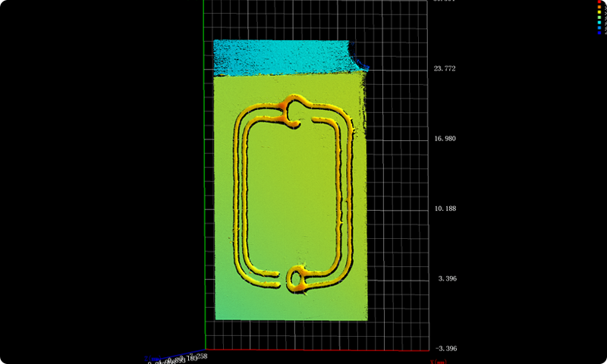Click the red legend color swatch

(x=599, y=2)
